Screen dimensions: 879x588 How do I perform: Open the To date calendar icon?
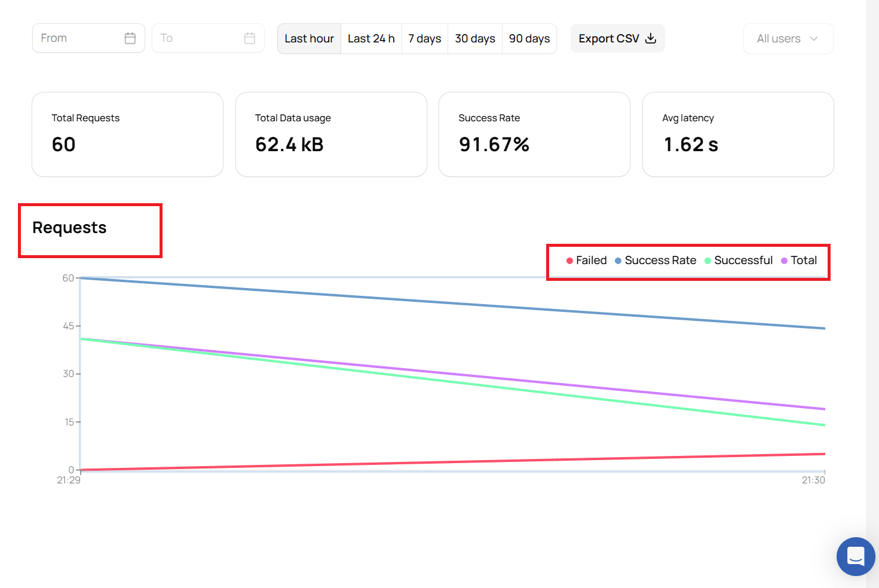point(250,38)
